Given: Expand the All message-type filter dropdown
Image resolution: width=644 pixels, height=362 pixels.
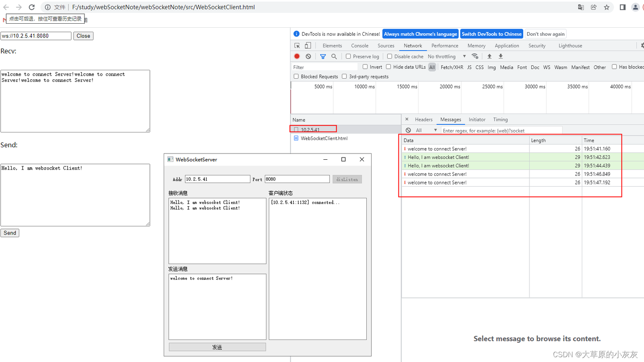Looking at the screenshot, I should (x=426, y=130).
